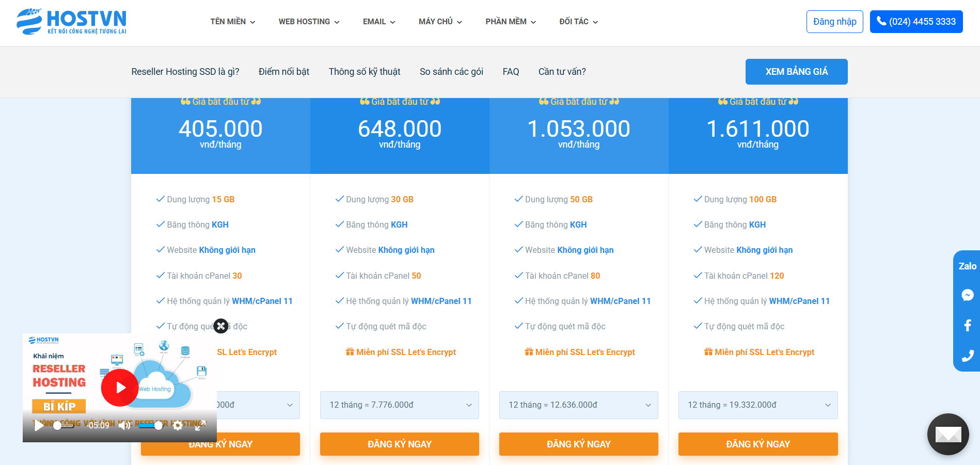Play video with the red center play button

click(x=120, y=388)
